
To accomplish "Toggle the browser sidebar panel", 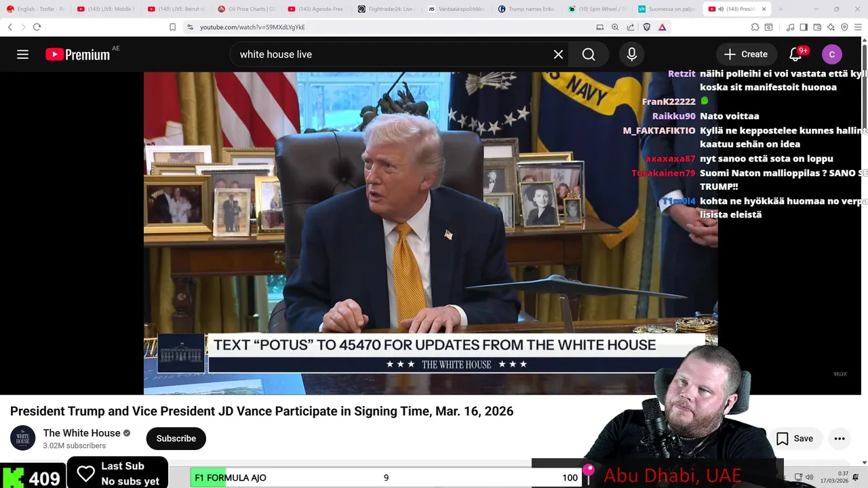I will tap(804, 27).
